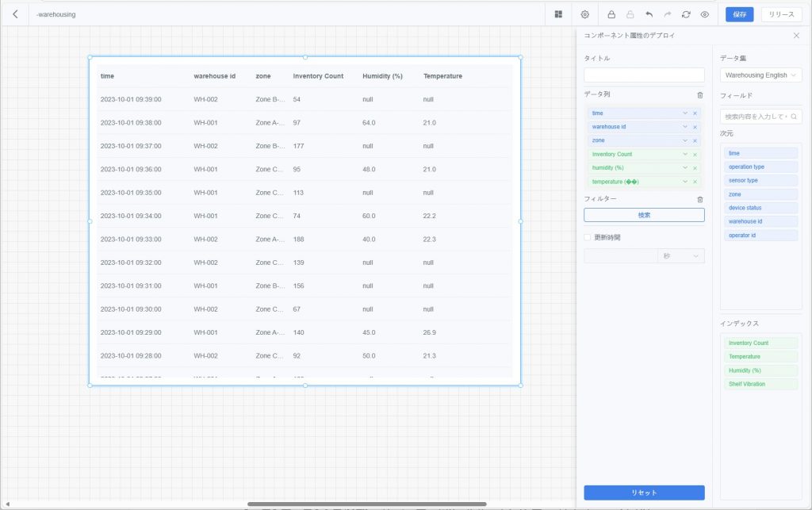Click the refresh icon in toolbar
The height and width of the screenshot is (510, 812).
pyautogui.click(x=686, y=14)
